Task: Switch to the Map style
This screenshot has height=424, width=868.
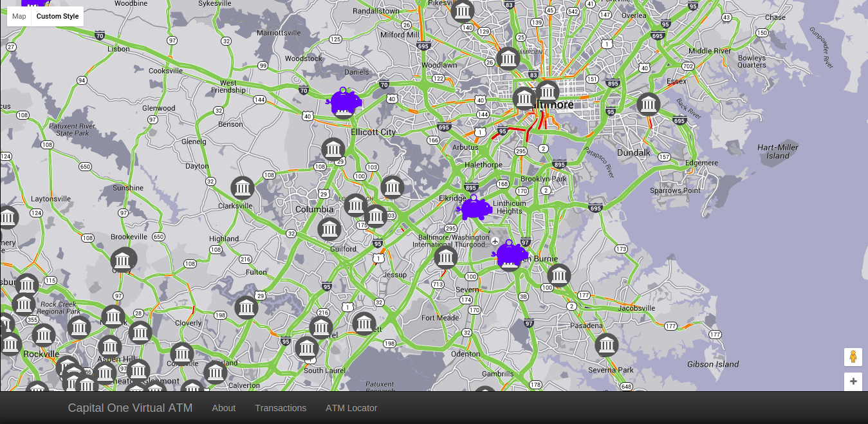Action: click(x=19, y=16)
